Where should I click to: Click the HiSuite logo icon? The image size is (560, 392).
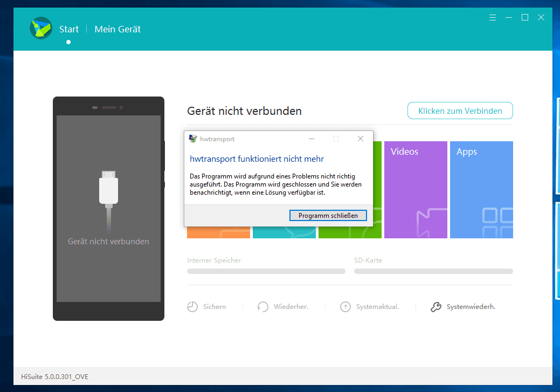pyautogui.click(x=41, y=29)
